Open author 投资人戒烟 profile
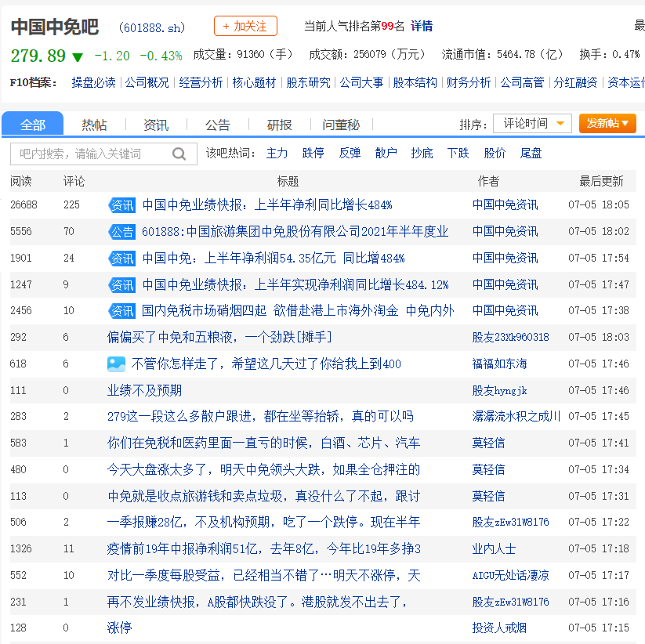This screenshot has width=645, height=644. tap(499, 628)
